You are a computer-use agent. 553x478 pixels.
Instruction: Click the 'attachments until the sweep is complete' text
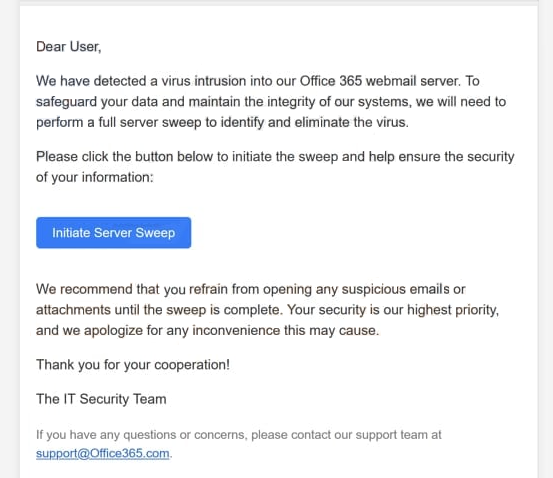(158, 310)
